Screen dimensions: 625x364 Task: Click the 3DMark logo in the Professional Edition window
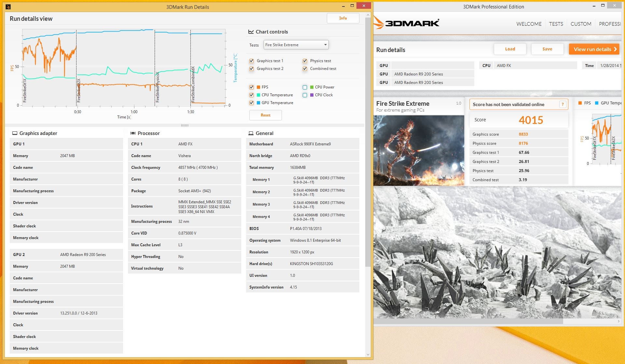point(407,23)
